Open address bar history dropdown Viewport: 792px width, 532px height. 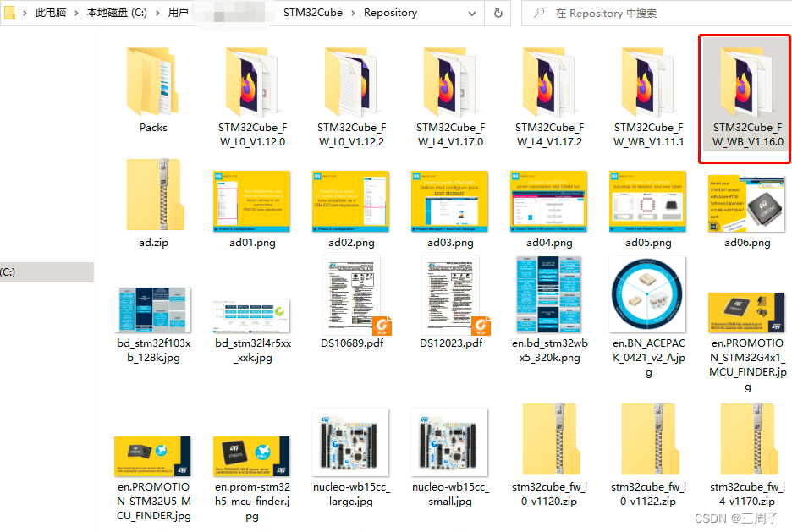pyautogui.click(x=472, y=14)
